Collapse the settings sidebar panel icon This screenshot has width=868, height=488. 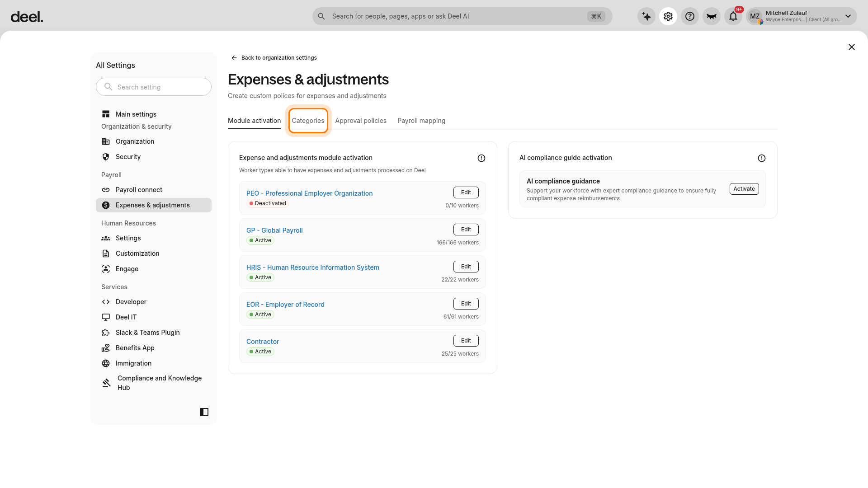[204, 412]
